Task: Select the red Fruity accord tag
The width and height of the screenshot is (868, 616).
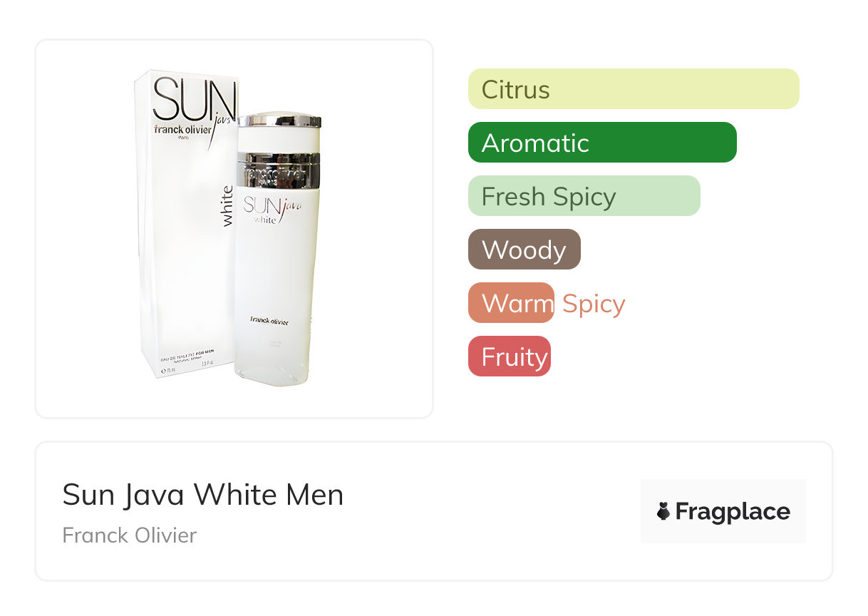Action: click(510, 356)
